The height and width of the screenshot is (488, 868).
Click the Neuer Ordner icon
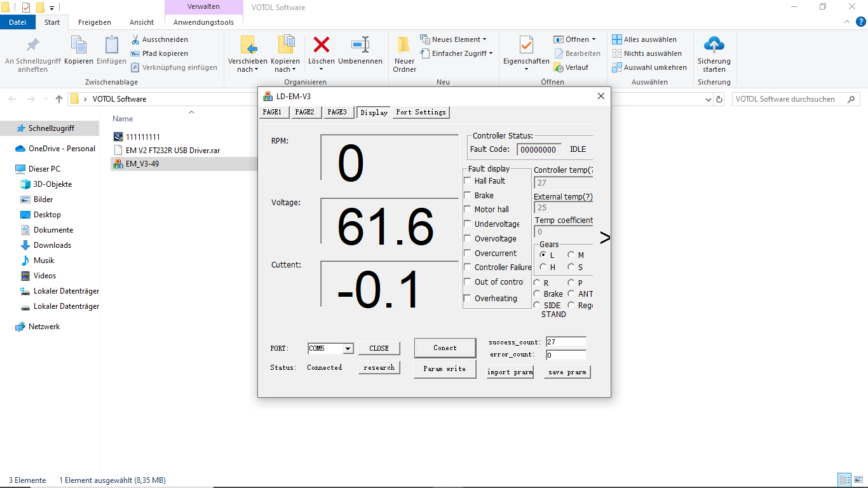click(404, 45)
